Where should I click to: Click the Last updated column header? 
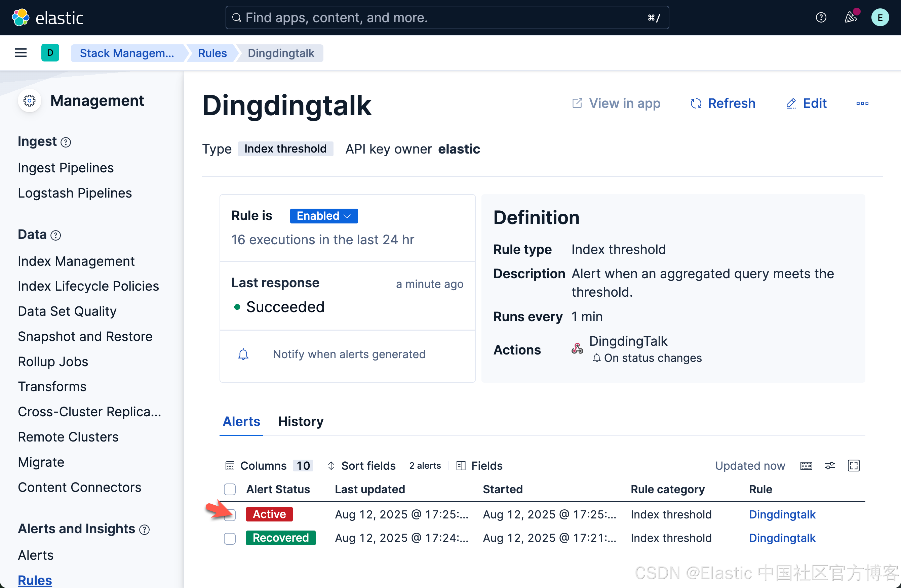point(370,490)
